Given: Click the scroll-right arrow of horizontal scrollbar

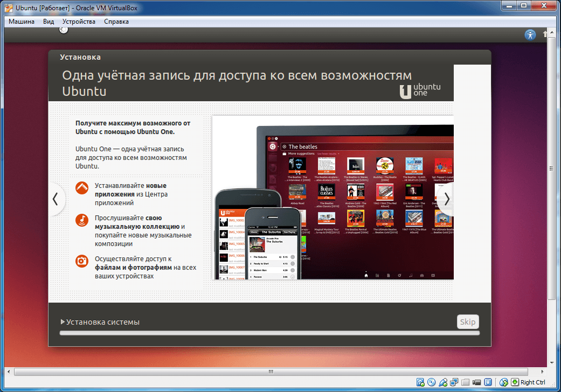Looking at the screenshot, I should (x=542, y=372).
